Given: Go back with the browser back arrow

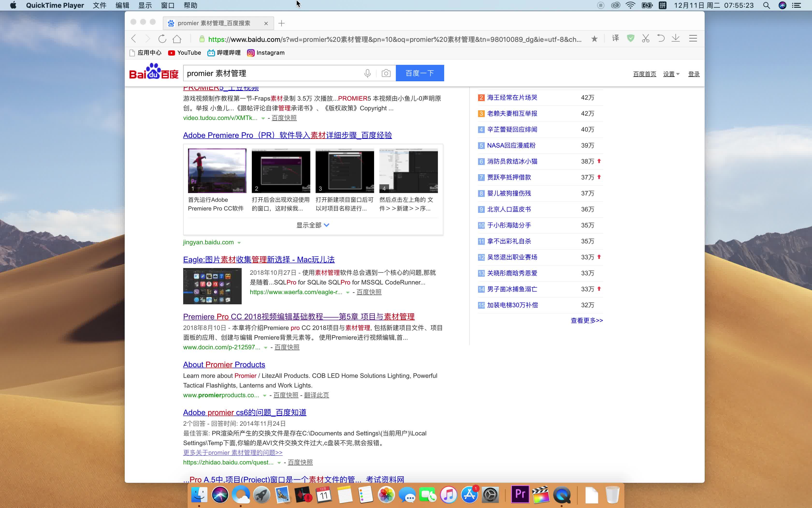Looking at the screenshot, I should tap(134, 39).
